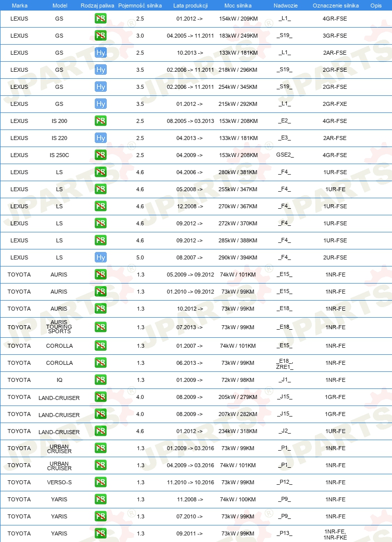392x542 pixels.
Task: Click the '72kW / 98KM' power cell
Action: coord(238,380)
